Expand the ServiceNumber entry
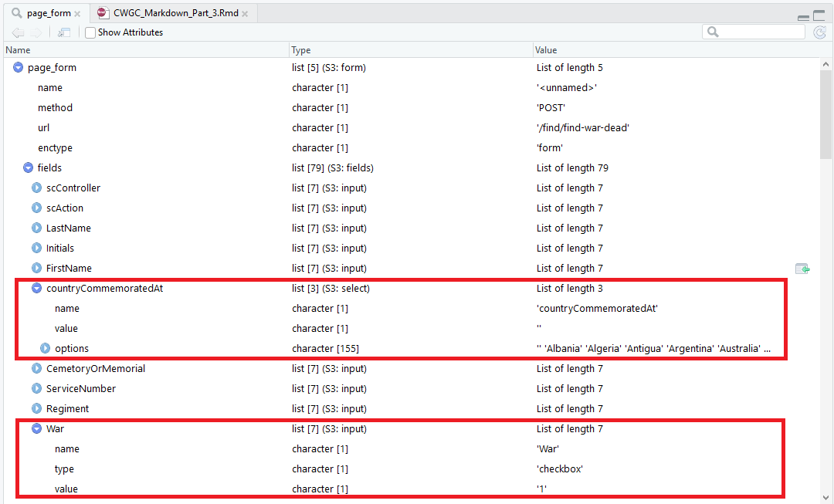 coord(36,389)
